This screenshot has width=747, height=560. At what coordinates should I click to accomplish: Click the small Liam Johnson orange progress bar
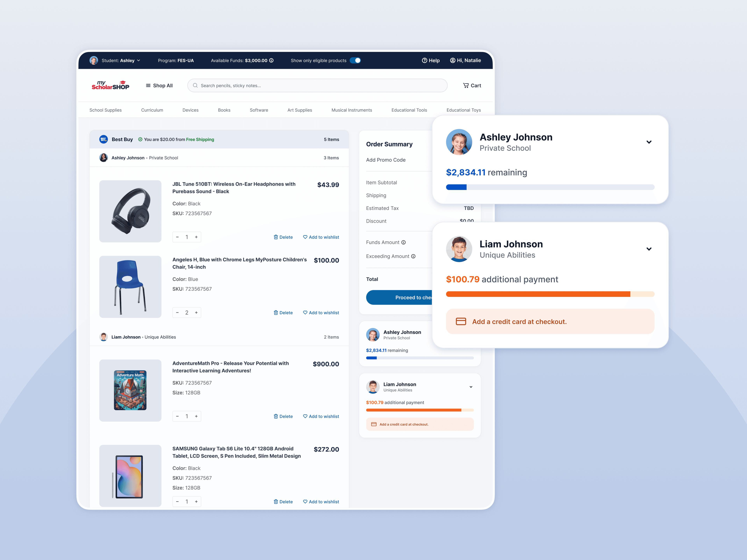coord(420,410)
